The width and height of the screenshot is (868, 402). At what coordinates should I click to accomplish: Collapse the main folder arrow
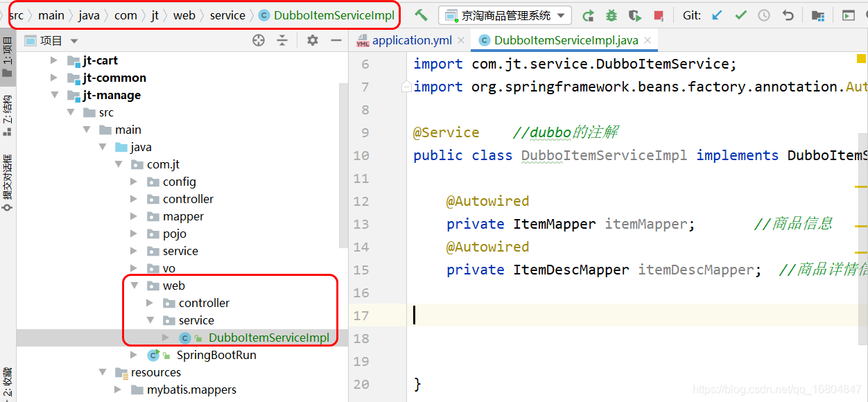86,130
